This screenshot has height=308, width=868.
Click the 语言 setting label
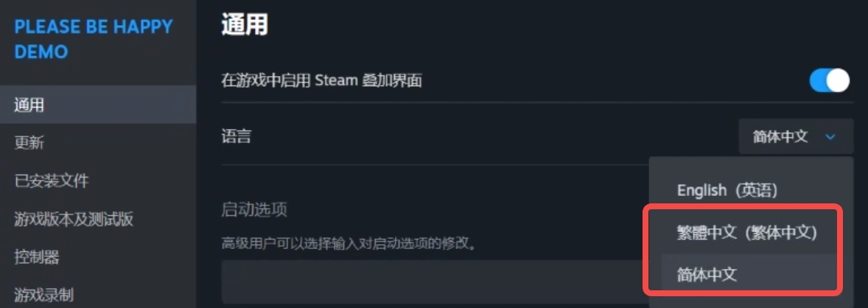[x=236, y=136]
